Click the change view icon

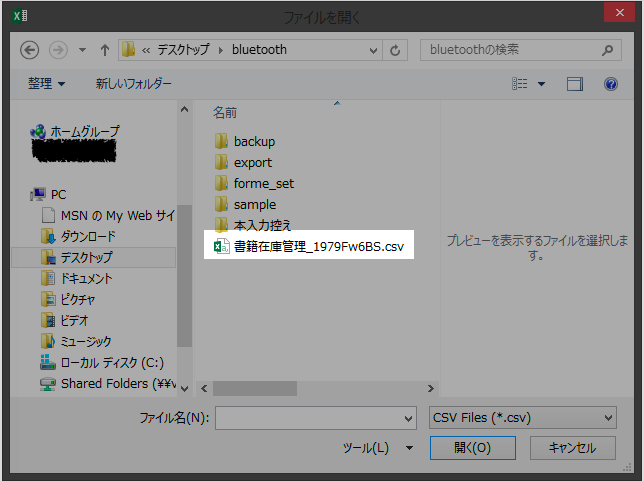(519, 84)
